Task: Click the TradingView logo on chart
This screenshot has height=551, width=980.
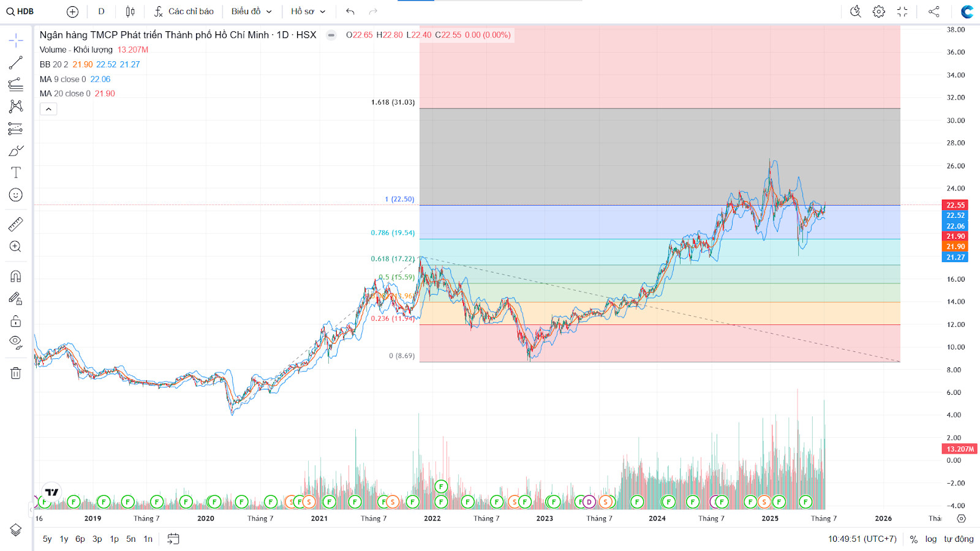Action: (52, 492)
